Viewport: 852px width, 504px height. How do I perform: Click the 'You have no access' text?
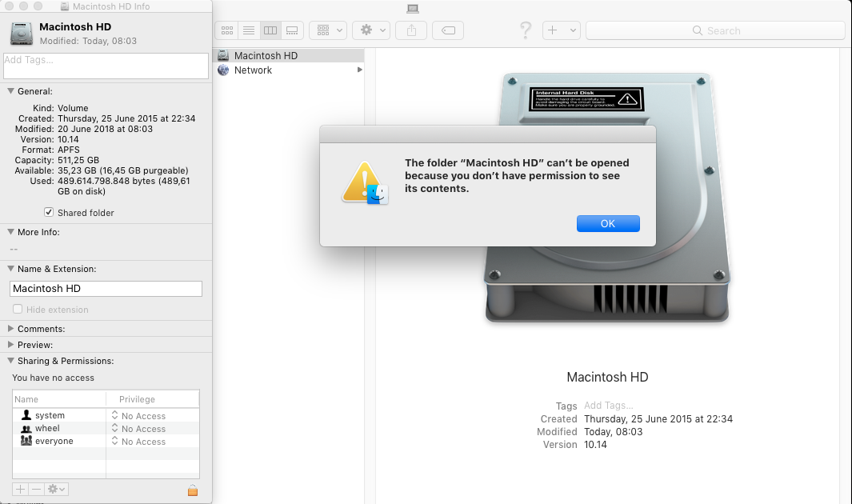(54, 378)
